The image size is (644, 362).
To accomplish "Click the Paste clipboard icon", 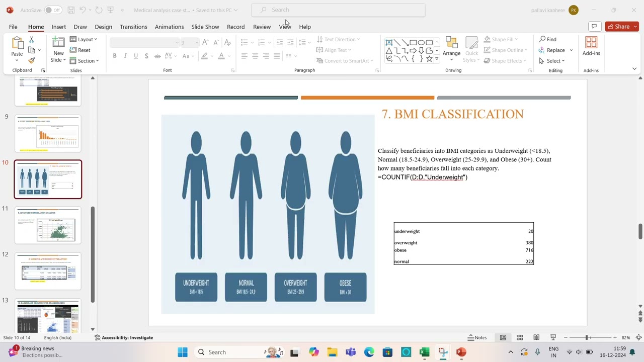I will click(x=17, y=44).
